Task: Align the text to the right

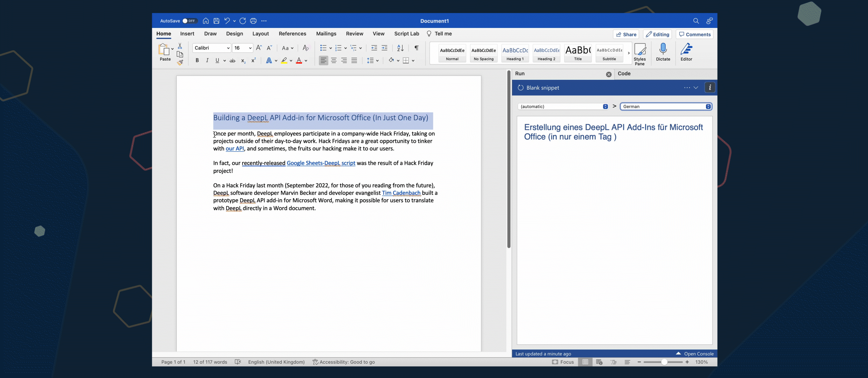Action: tap(344, 61)
